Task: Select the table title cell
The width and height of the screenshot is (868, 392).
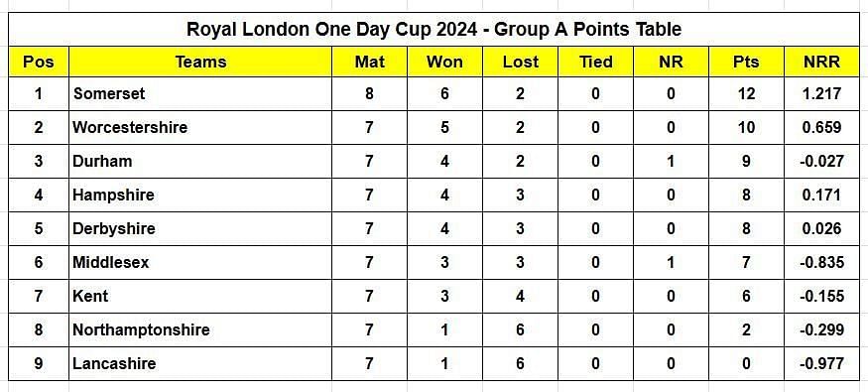Action: (434, 30)
